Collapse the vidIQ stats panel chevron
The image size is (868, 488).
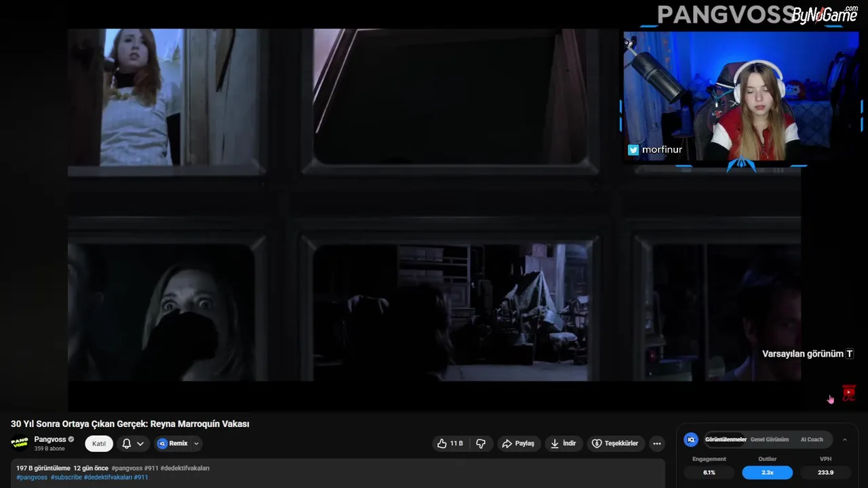pos(844,439)
